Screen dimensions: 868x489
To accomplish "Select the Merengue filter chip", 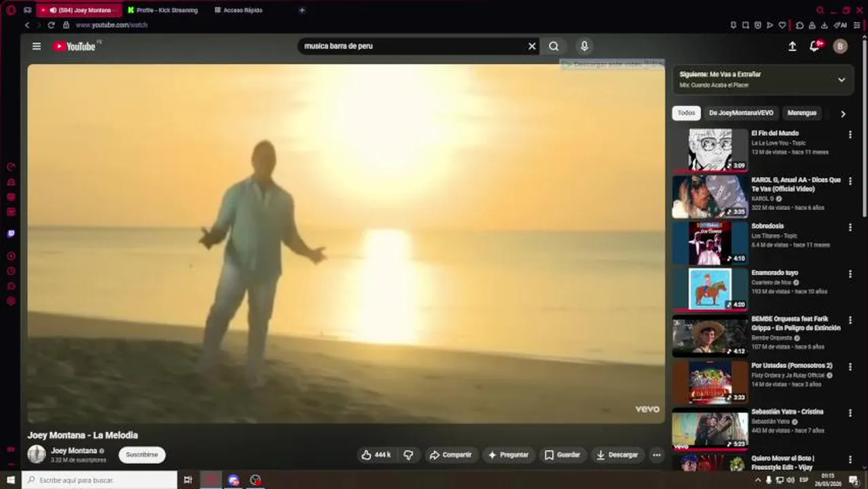I will coord(801,113).
